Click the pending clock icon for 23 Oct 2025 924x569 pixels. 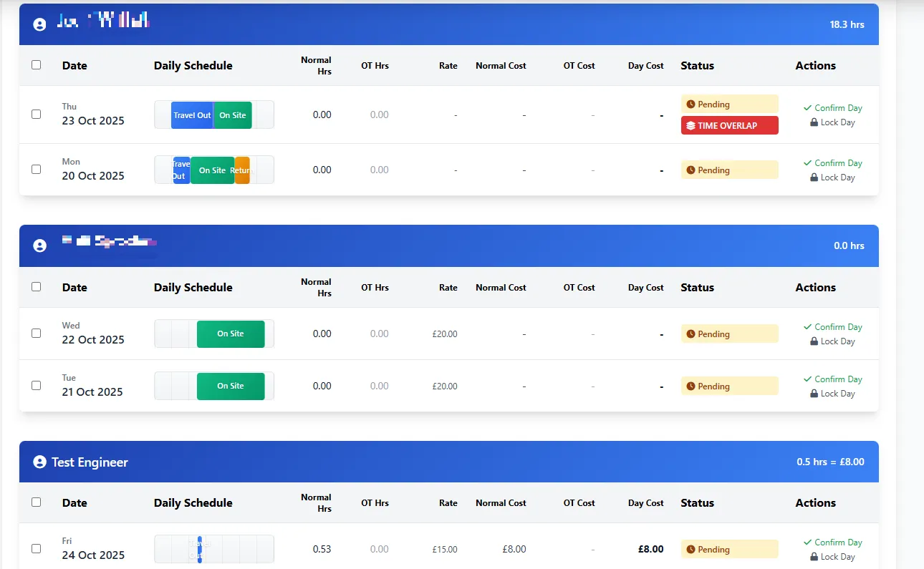pos(690,104)
